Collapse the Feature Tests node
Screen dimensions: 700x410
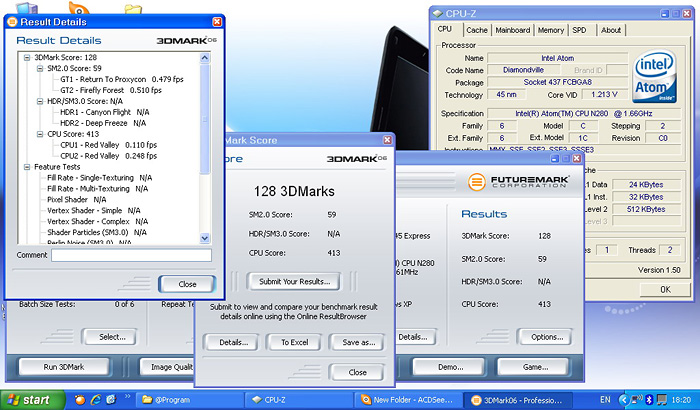coord(27,167)
